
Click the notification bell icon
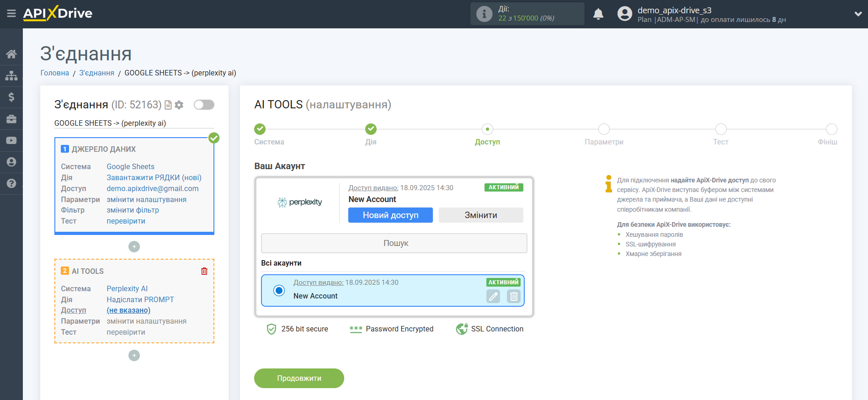(x=598, y=14)
